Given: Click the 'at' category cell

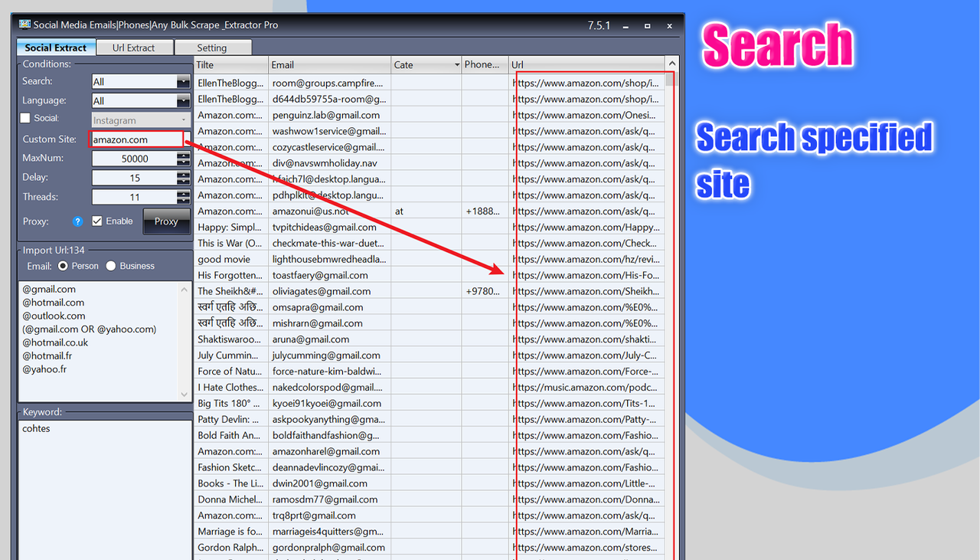Looking at the screenshot, I should [x=426, y=211].
